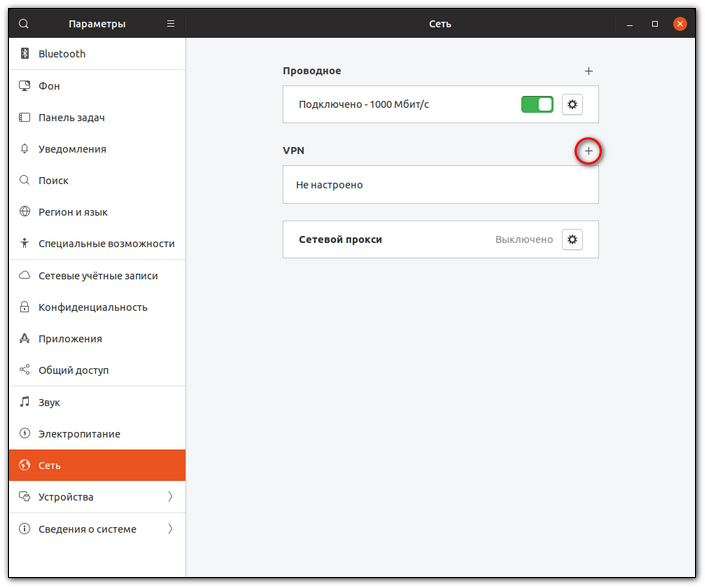Viewport: 705px width, 587px height.
Task: Open wired connection gear settings
Action: coord(572,104)
